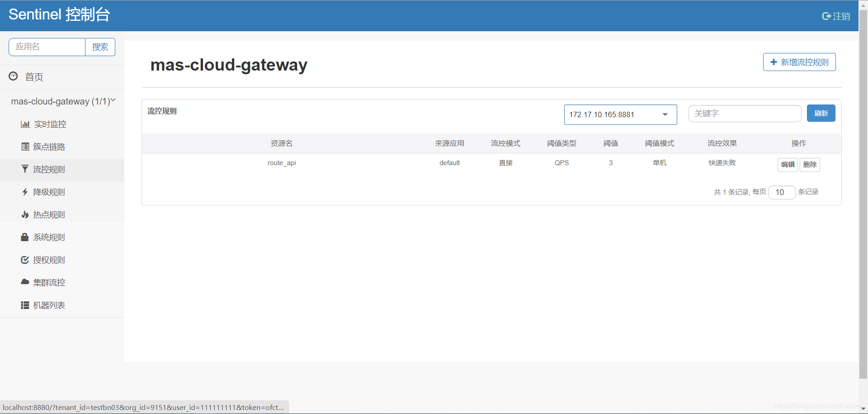The image size is (868, 414).
Task: Click the blue 刷新 button
Action: point(821,113)
